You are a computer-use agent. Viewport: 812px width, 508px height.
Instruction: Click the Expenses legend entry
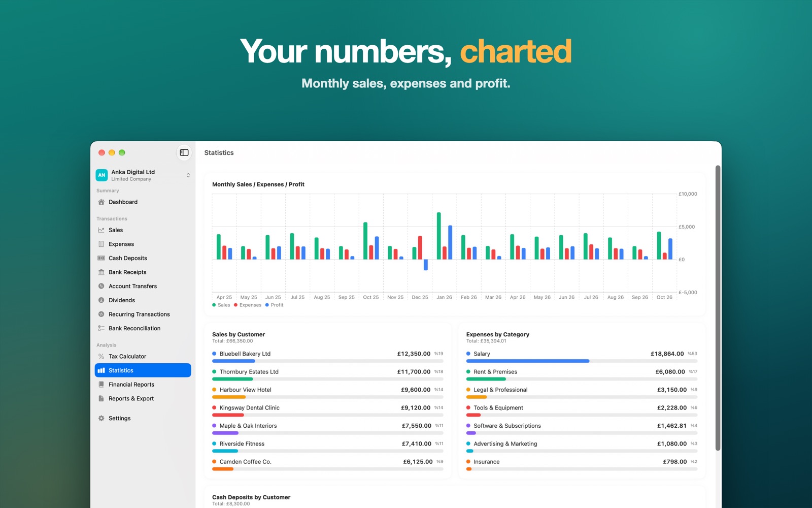coord(248,305)
